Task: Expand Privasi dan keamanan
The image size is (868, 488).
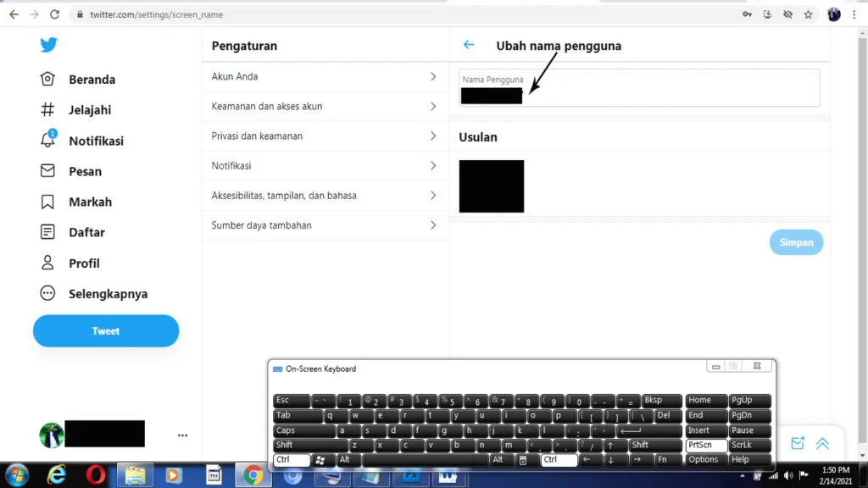Action: pos(325,136)
